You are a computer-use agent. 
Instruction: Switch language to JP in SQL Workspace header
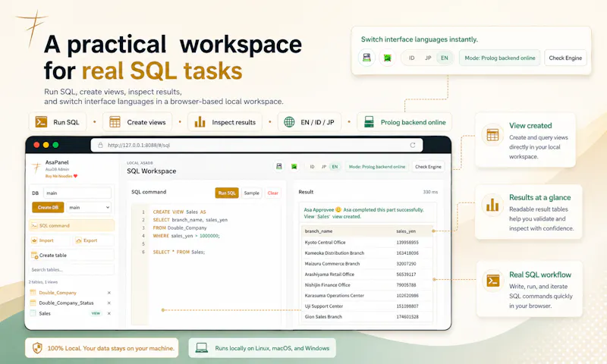pos(324,167)
